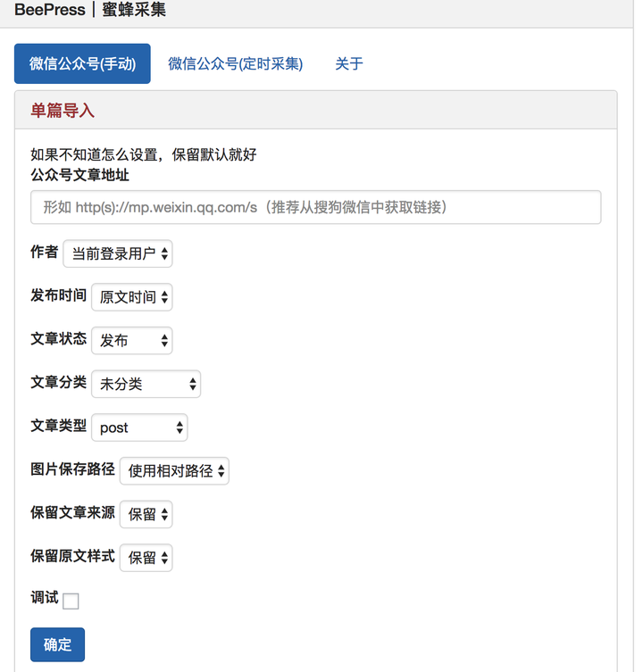The image size is (643, 672).
Task: Open the 文章状态 dropdown set to 发布
Action: tap(132, 340)
